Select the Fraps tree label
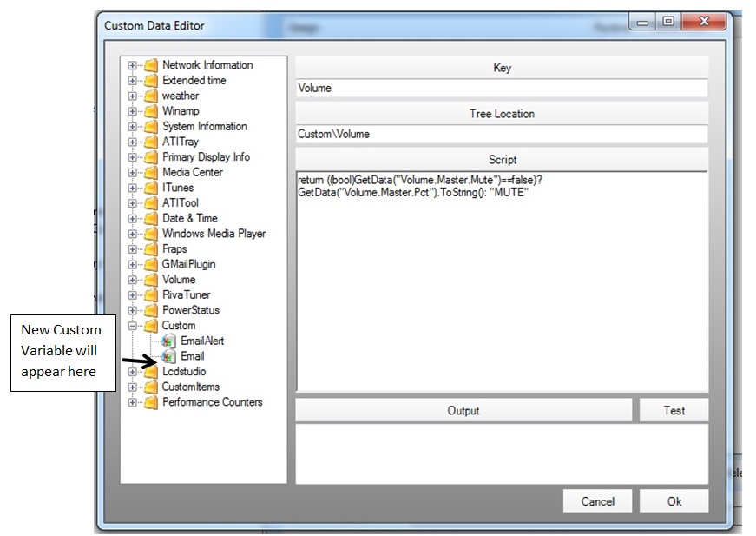Image resolution: width=756 pixels, height=536 pixels. [x=174, y=249]
